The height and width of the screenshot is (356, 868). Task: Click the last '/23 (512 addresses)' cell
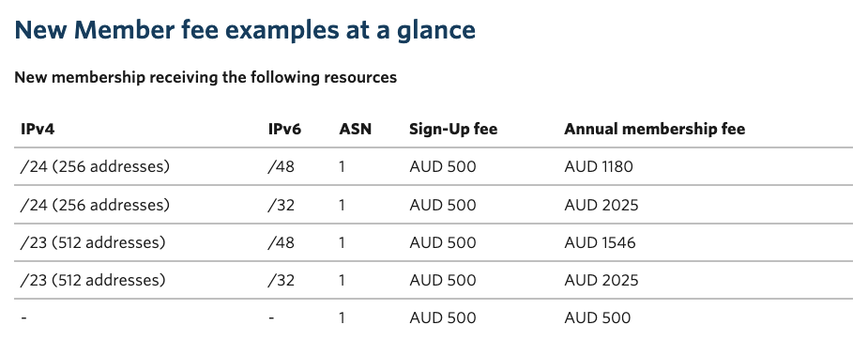(x=93, y=280)
